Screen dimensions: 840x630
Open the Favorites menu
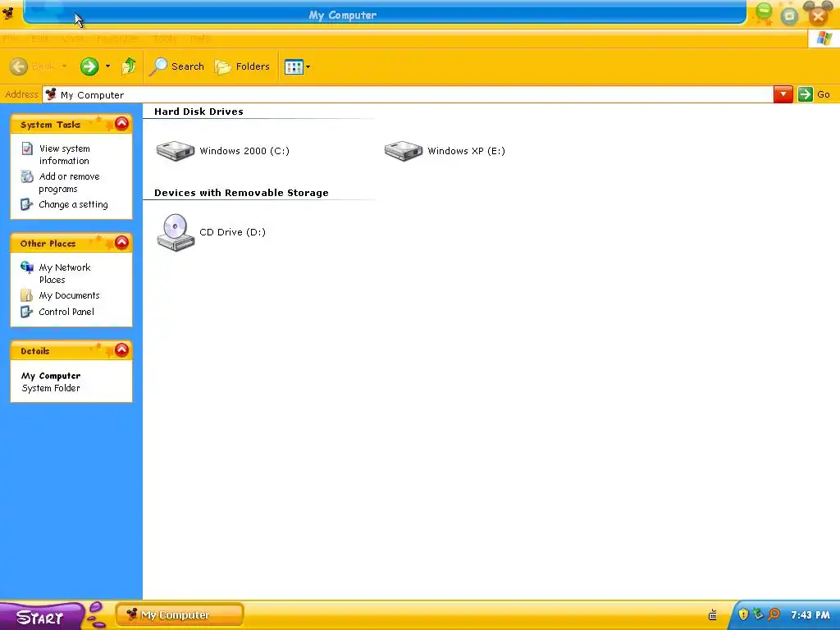[x=117, y=39]
